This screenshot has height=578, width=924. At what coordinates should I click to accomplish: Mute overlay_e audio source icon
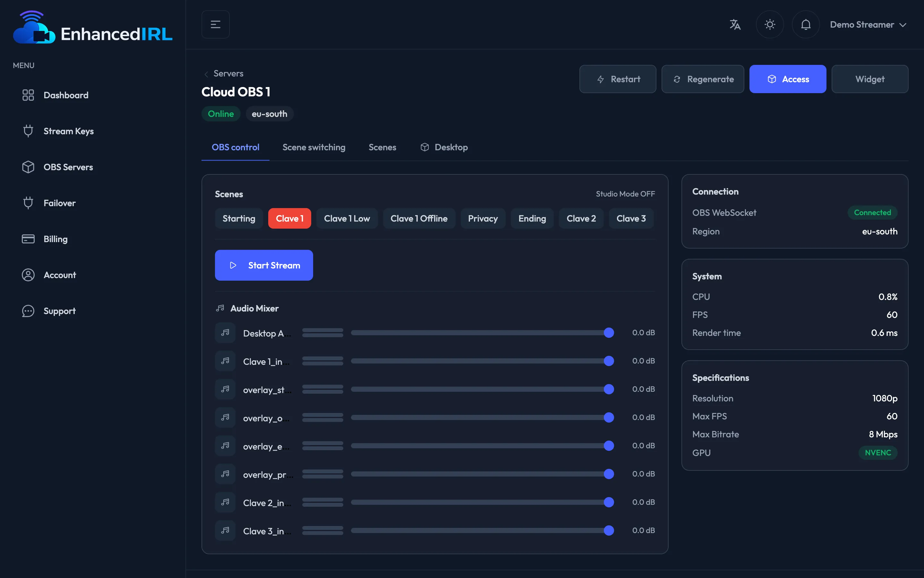225,446
